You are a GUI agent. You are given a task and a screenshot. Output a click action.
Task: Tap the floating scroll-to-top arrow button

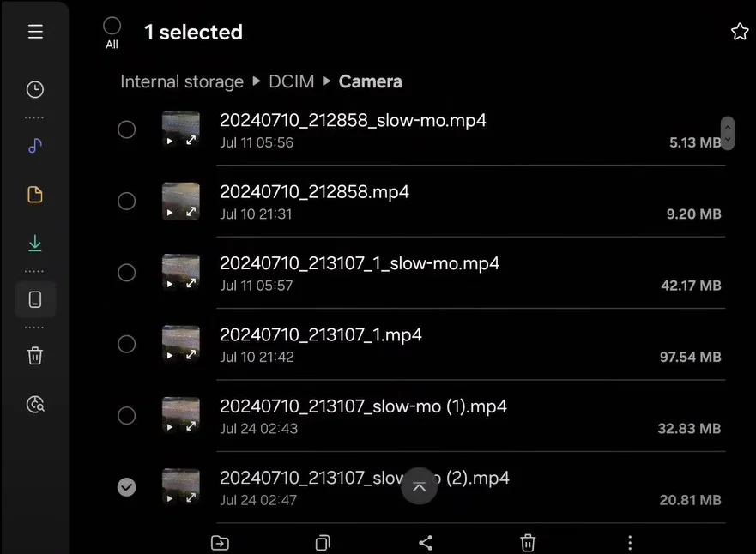pos(419,486)
